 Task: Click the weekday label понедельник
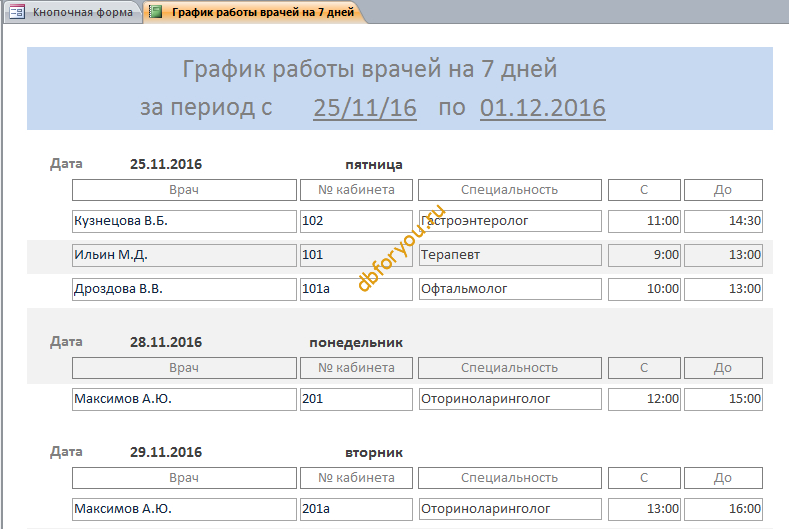tap(356, 343)
